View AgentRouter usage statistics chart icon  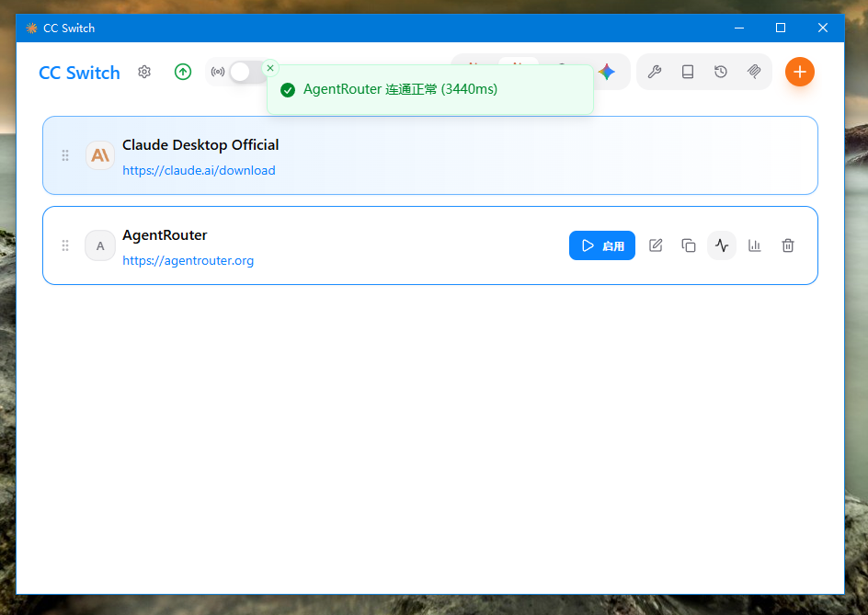[755, 245]
